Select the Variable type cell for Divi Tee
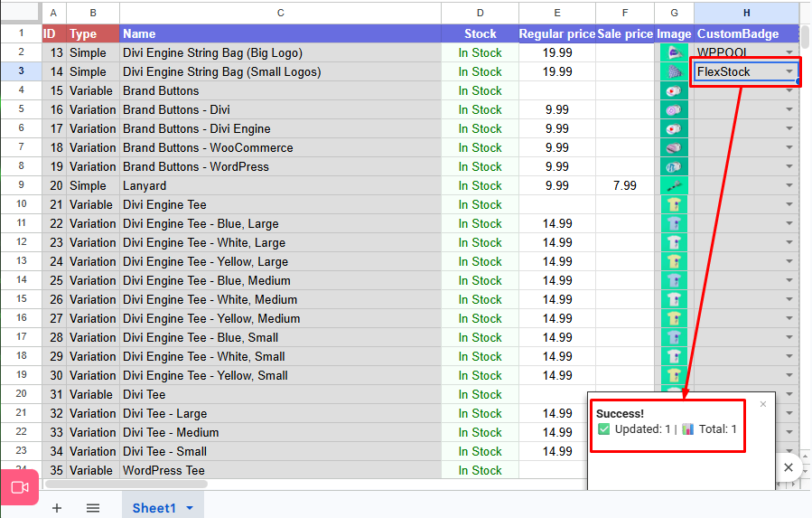 point(93,394)
